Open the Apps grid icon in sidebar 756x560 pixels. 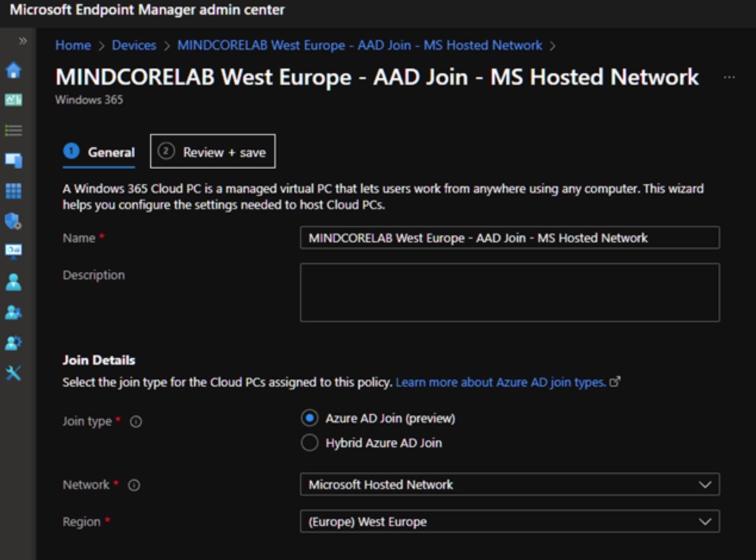(x=14, y=191)
